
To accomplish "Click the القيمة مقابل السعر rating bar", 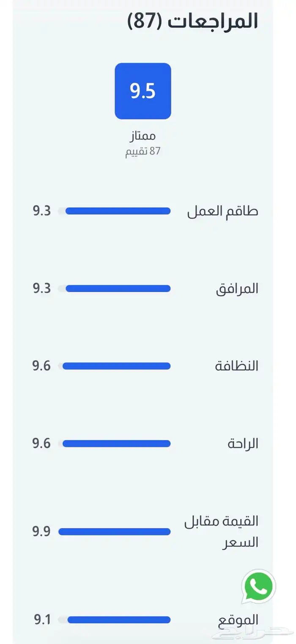I will tap(114, 531).
